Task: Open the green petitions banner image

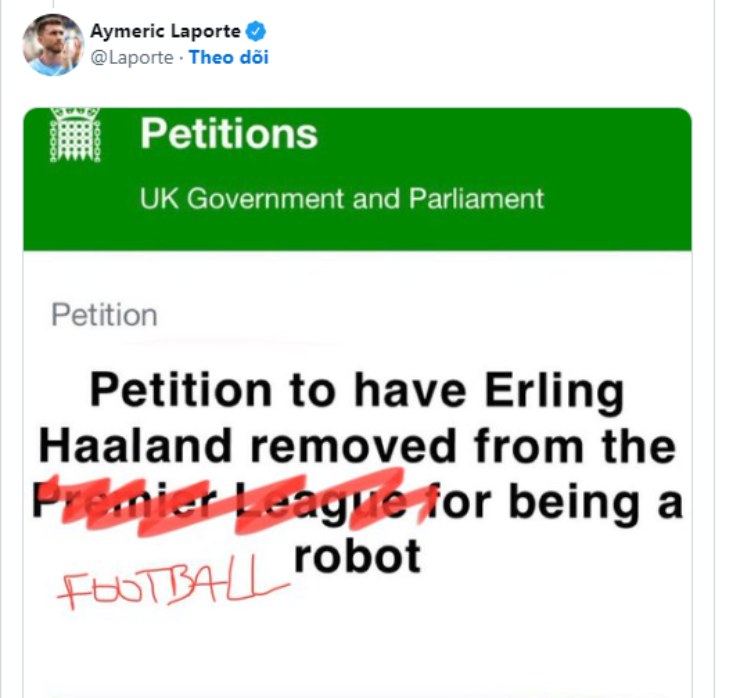Action: 357,179
